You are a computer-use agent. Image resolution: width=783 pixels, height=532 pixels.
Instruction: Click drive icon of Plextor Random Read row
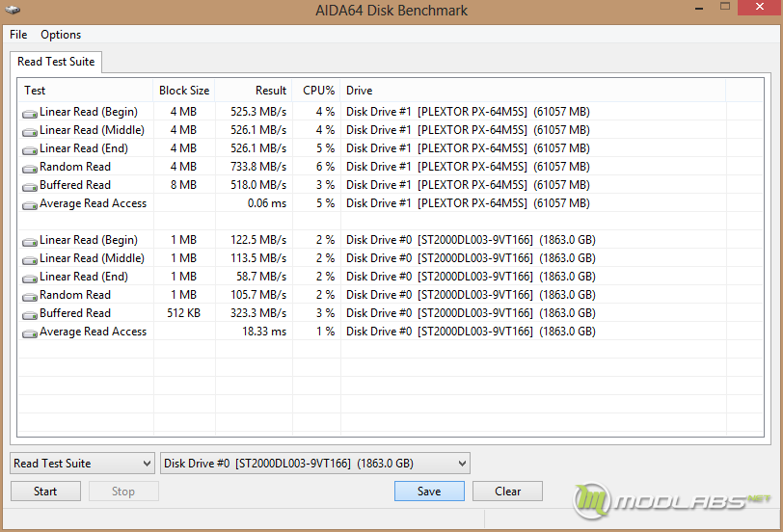click(x=30, y=169)
